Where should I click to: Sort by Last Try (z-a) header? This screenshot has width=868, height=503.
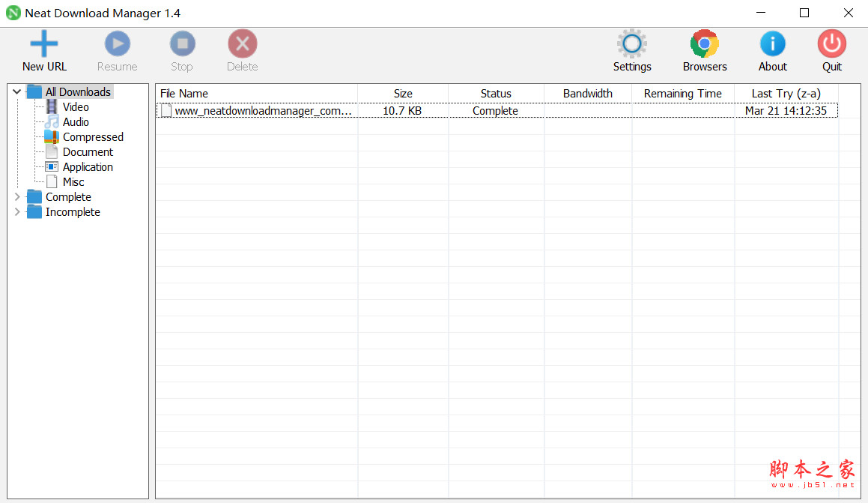click(786, 94)
